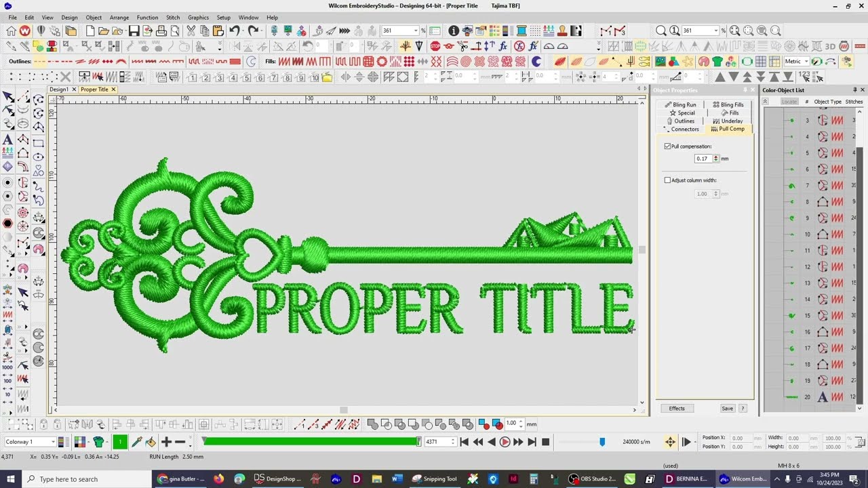
Task: Click the stitch player speed slider
Action: [601, 442]
